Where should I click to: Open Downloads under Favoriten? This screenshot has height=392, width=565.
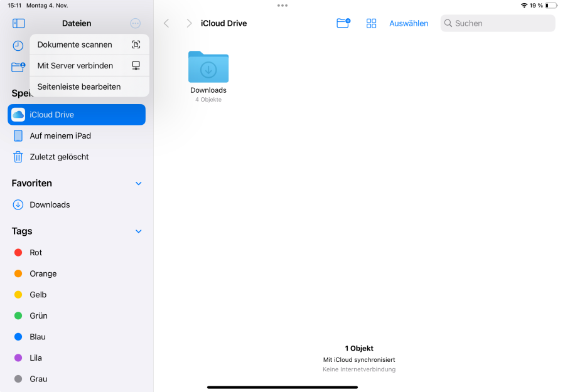tap(48, 204)
